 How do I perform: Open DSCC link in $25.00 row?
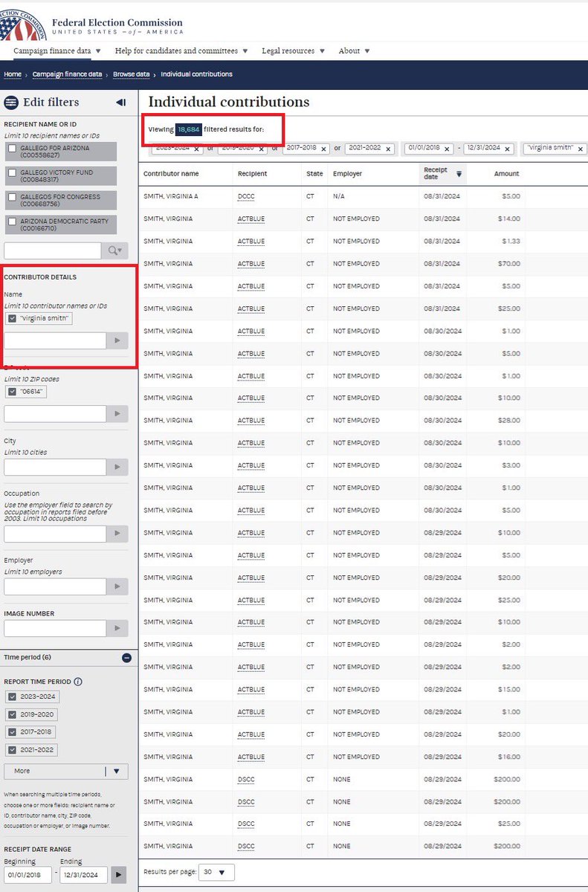click(x=245, y=824)
